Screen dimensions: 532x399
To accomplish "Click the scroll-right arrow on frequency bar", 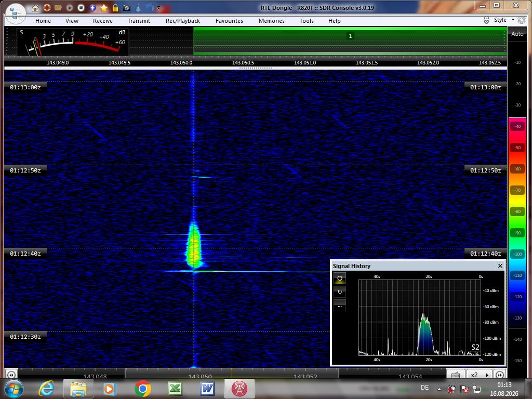I will coord(500,375).
